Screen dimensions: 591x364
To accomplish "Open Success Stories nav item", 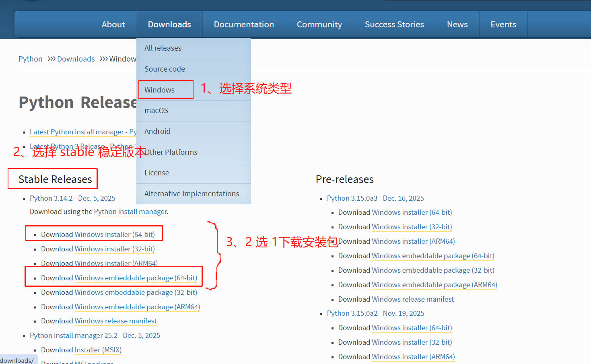I will [x=394, y=25].
